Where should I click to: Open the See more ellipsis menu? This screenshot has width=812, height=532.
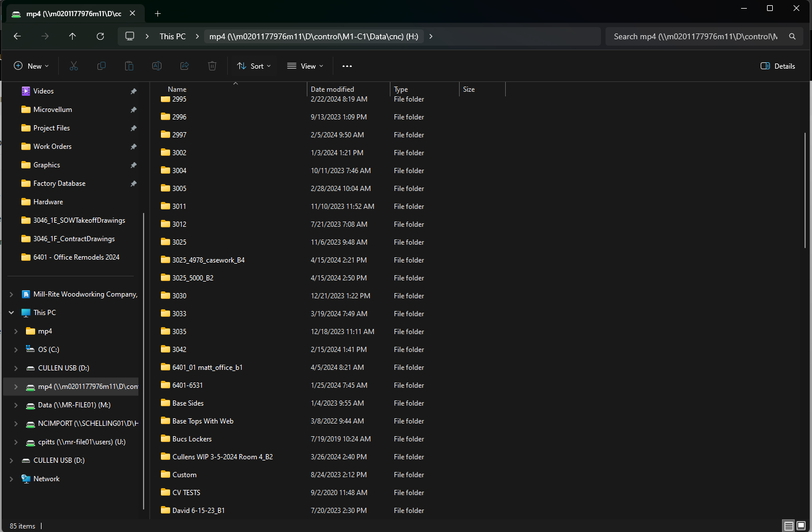pyautogui.click(x=347, y=66)
